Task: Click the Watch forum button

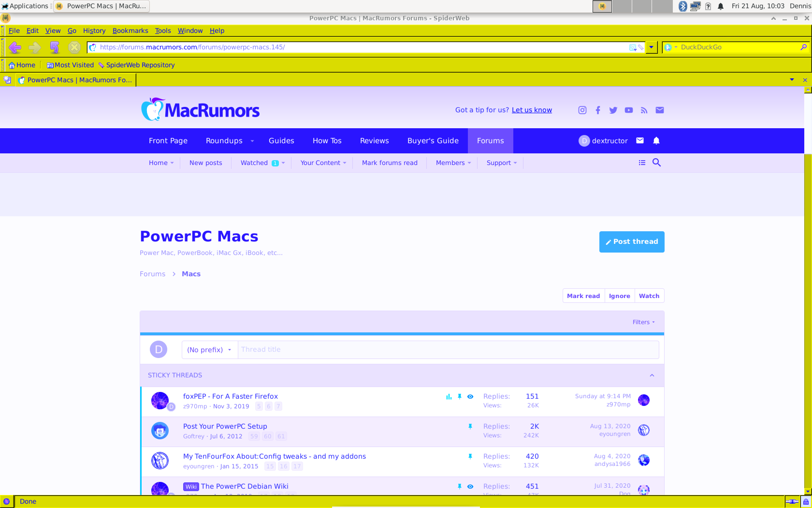Action: pyautogui.click(x=649, y=296)
